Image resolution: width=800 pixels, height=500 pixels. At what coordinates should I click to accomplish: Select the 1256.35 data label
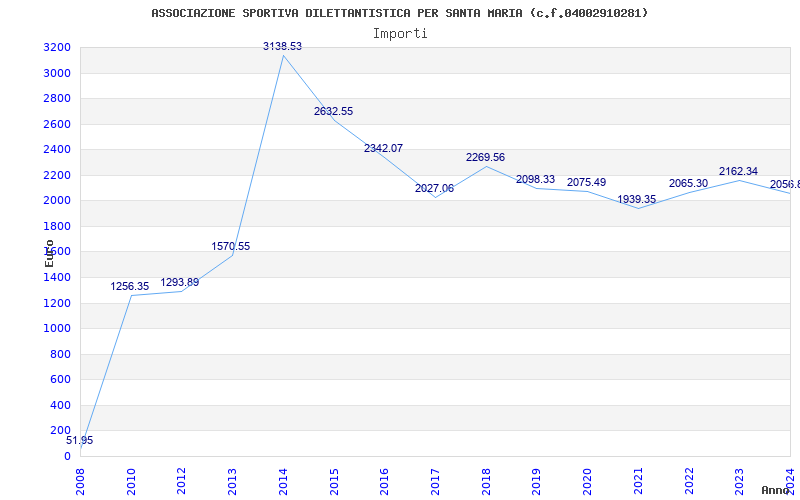point(130,287)
